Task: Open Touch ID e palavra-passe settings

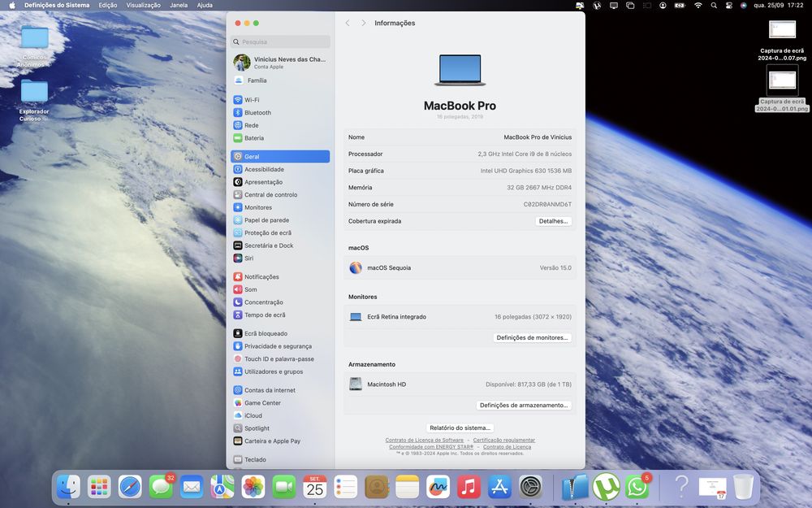Action: tap(280, 358)
